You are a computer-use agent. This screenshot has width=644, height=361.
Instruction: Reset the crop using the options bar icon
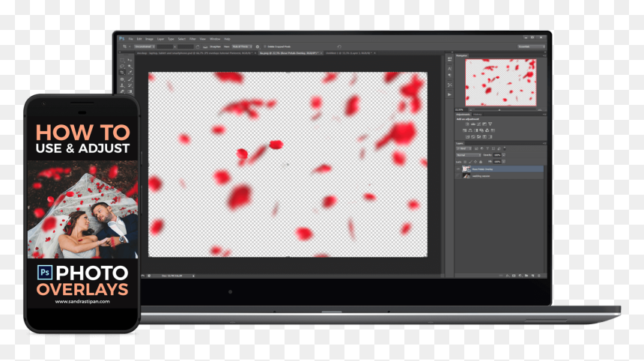[339, 47]
